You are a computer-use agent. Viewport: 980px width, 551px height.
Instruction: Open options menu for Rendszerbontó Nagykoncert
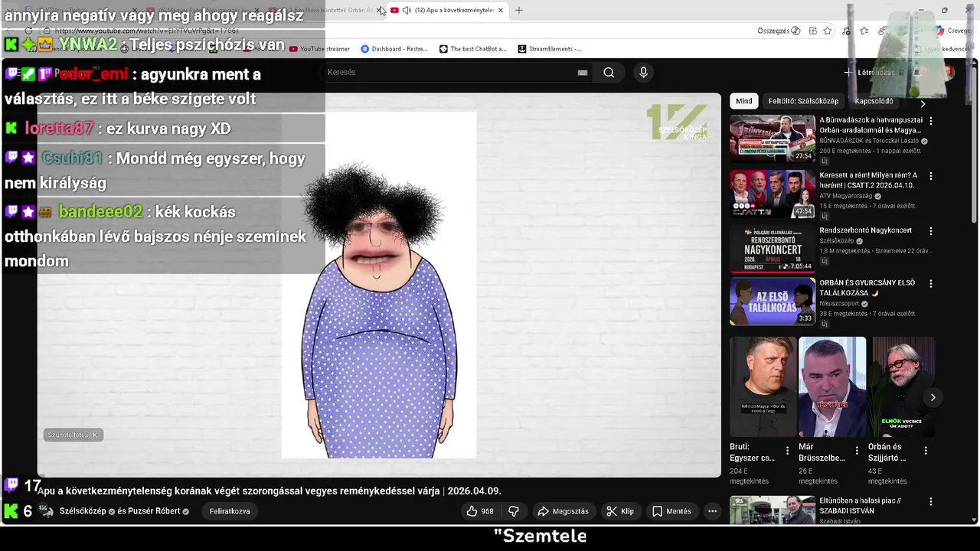(x=931, y=231)
